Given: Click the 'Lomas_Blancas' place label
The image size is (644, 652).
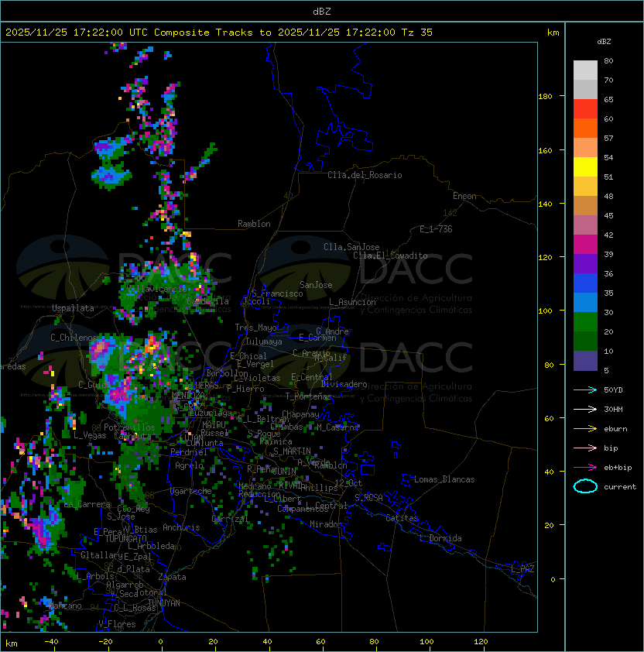Looking at the screenshot, I should (x=444, y=479).
